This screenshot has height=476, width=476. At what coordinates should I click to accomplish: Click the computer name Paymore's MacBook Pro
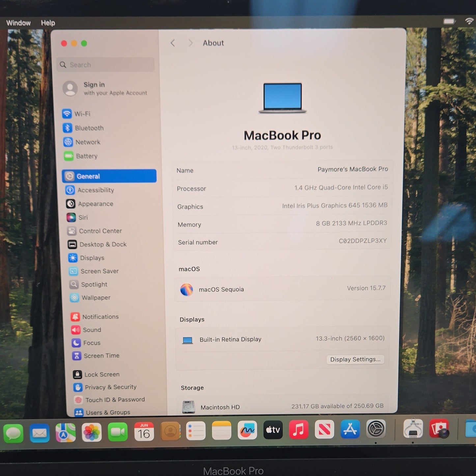[353, 169]
